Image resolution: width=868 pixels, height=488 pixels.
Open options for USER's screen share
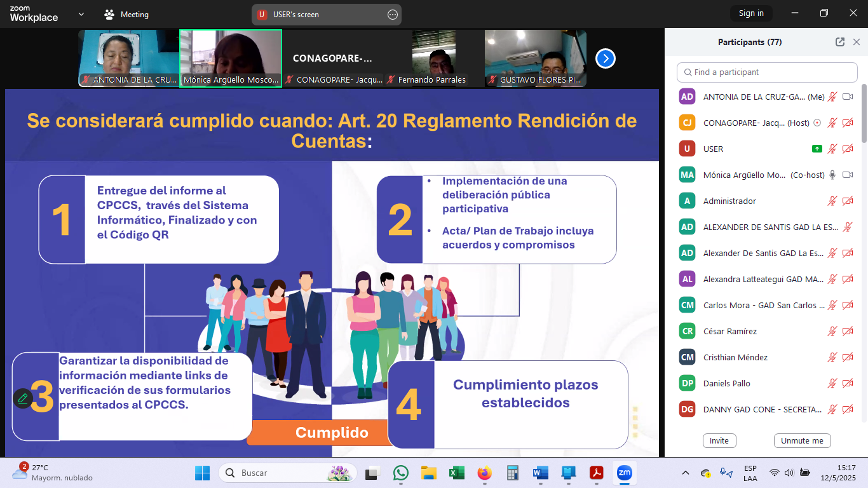[393, 14]
